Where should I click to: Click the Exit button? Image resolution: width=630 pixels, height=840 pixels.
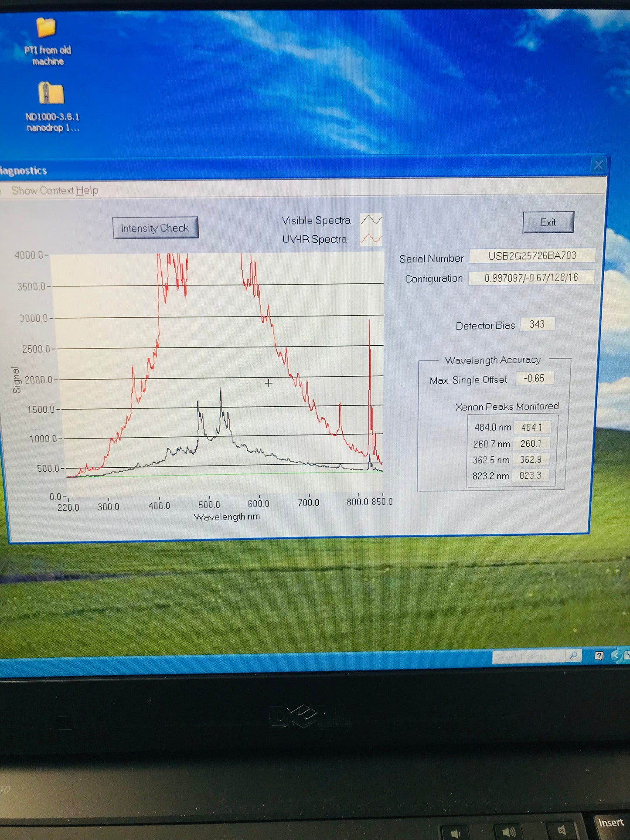click(x=548, y=222)
